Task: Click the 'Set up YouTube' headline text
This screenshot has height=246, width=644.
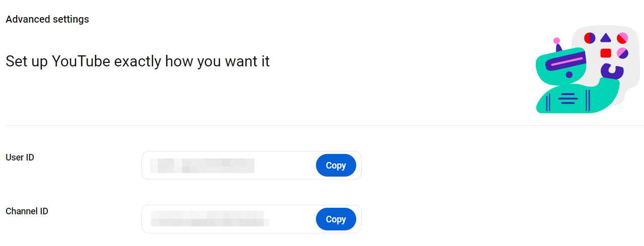Action: pos(137,62)
